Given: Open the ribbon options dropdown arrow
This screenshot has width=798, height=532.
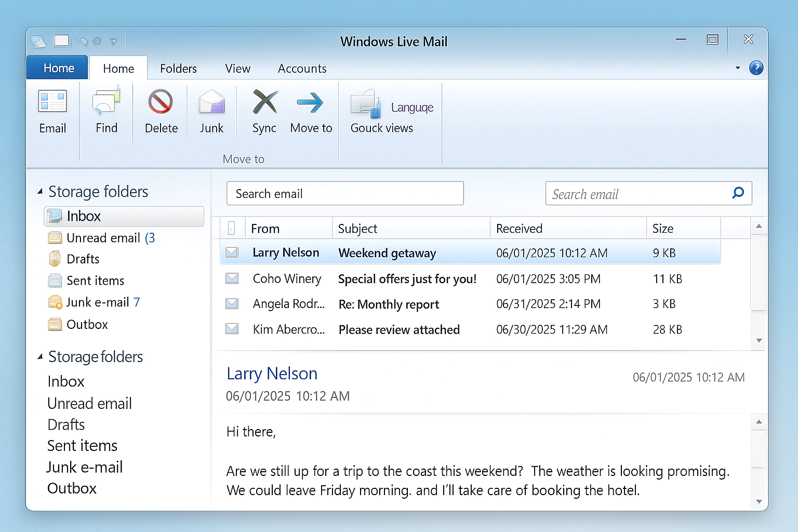Looking at the screenshot, I should click(737, 68).
